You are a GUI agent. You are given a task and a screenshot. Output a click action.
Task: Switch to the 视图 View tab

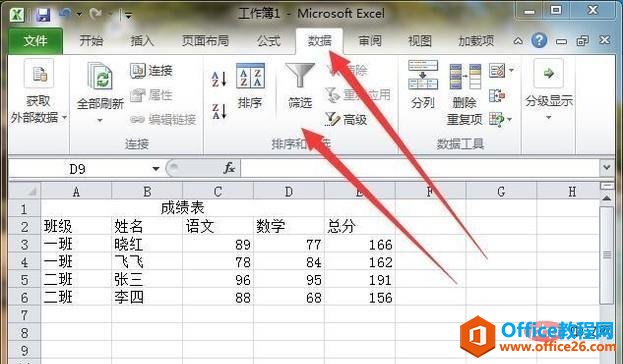pos(420,41)
